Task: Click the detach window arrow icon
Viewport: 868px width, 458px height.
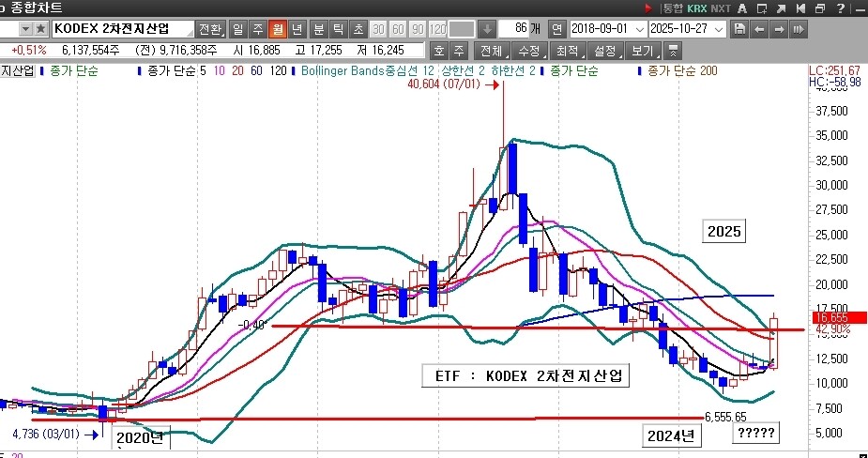Action: [x=781, y=8]
